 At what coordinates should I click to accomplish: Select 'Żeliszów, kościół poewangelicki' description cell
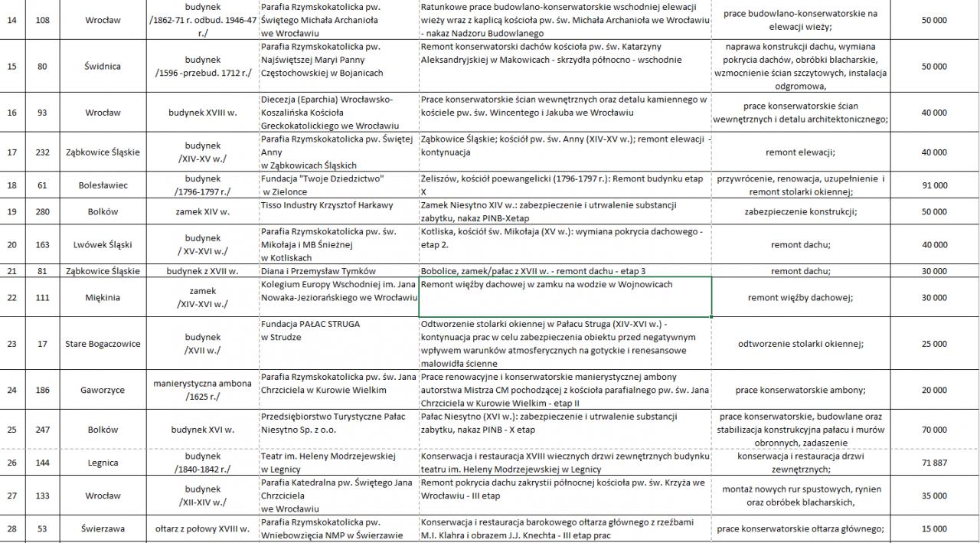[x=565, y=185]
